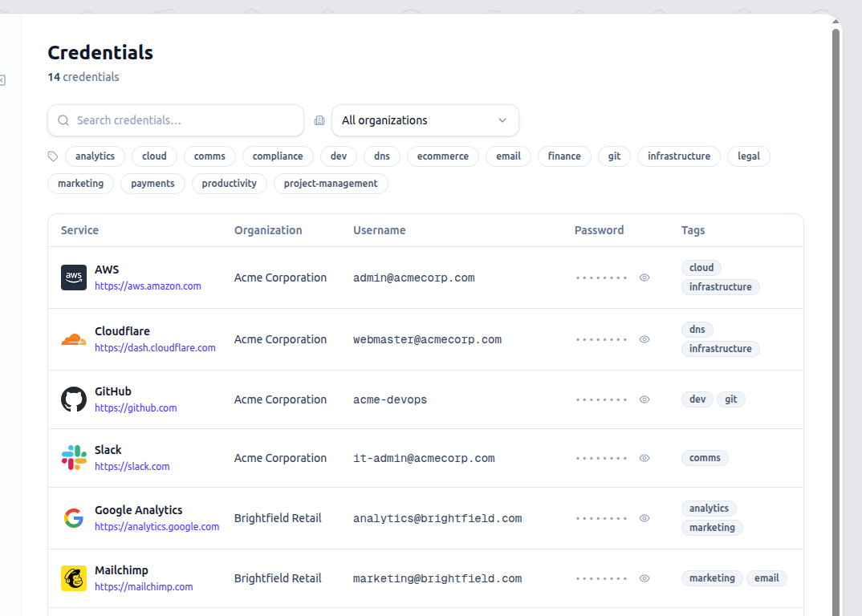
Task: Sort by the Service column header
Action: [x=79, y=230]
